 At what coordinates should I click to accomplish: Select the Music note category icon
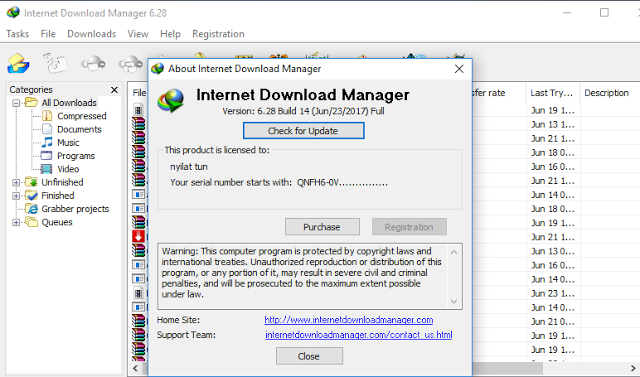tap(47, 142)
